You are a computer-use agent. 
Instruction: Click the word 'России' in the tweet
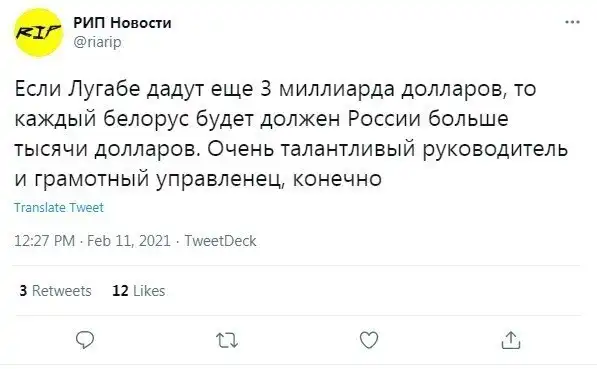[385, 119]
